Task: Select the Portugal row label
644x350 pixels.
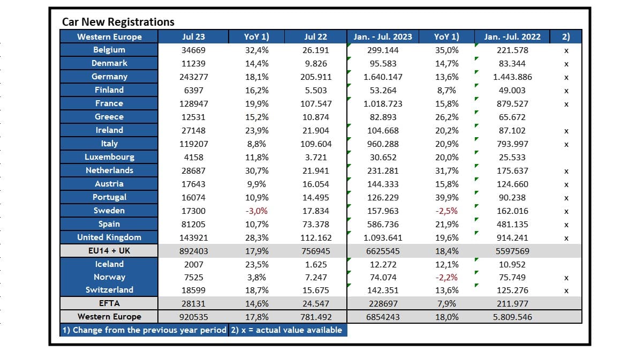Action: [109, 197]
